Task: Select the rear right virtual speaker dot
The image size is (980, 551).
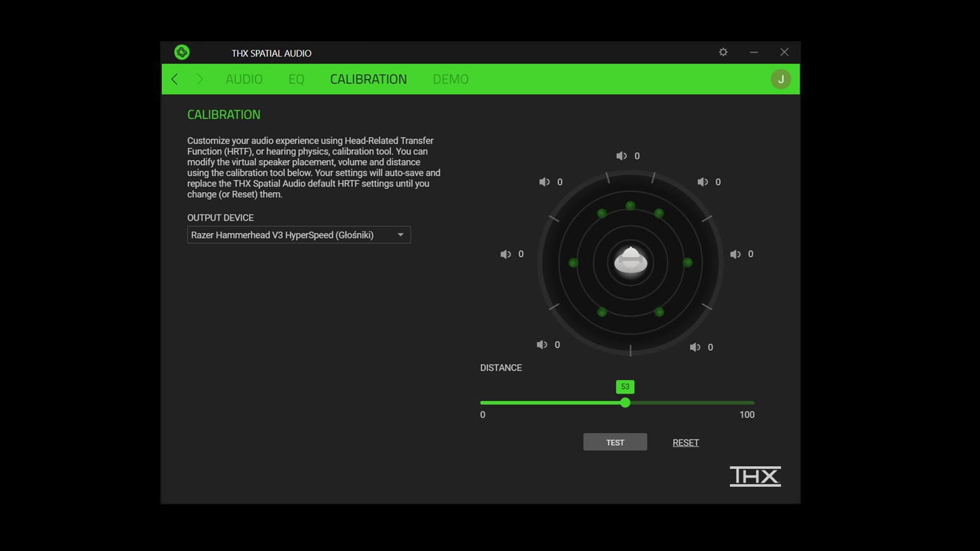Action: [x=659, y=312]
